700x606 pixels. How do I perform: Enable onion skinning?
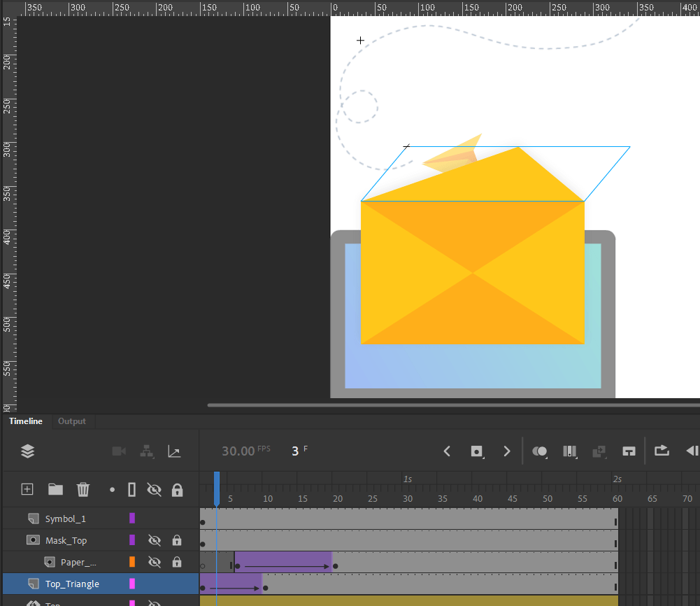click(x=540, y=451)
